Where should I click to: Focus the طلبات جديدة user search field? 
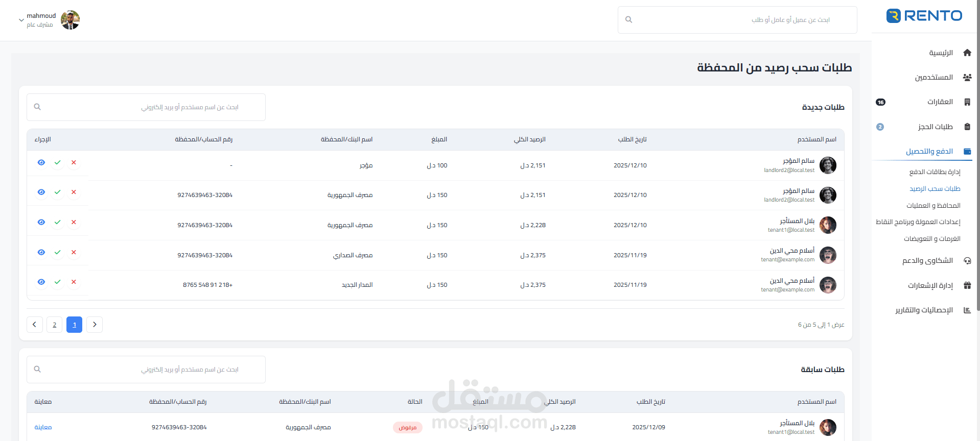click(146, 107)
